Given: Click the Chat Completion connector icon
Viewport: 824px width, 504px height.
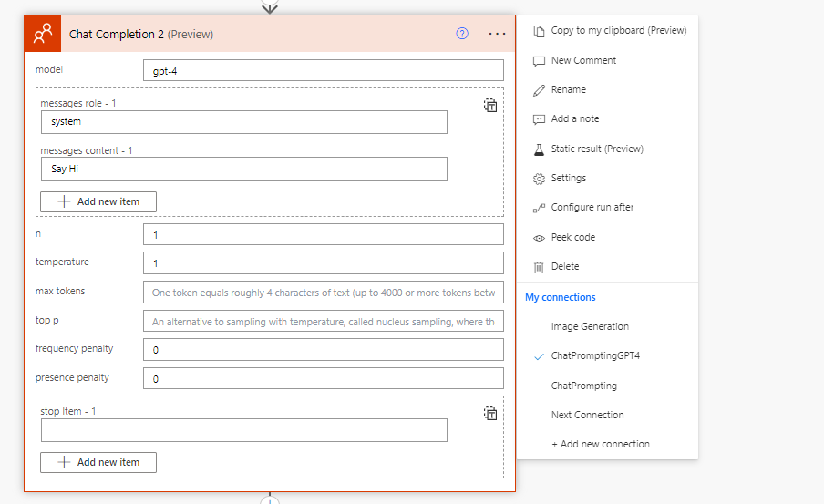Looking at the screenshot, I should (x=43, y=34).
